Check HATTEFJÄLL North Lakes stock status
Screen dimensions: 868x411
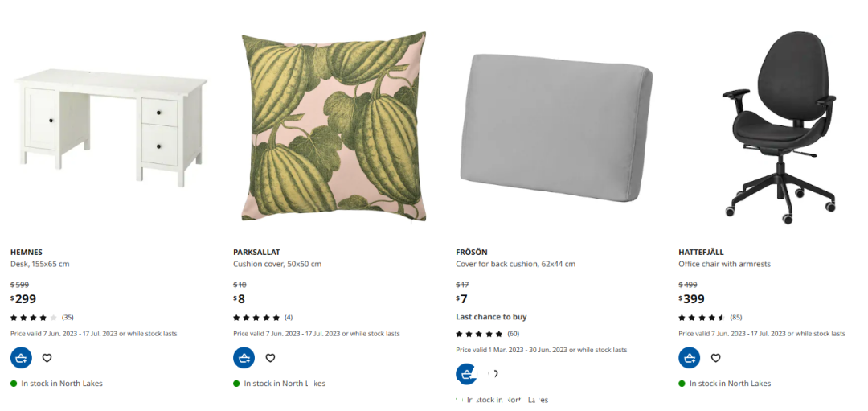(x=725, y=384)
